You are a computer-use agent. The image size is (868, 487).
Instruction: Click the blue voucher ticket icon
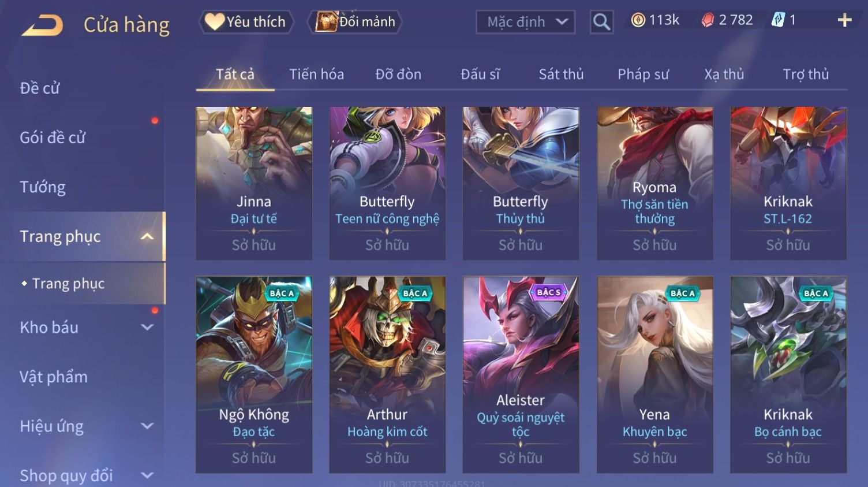(778, 20)
